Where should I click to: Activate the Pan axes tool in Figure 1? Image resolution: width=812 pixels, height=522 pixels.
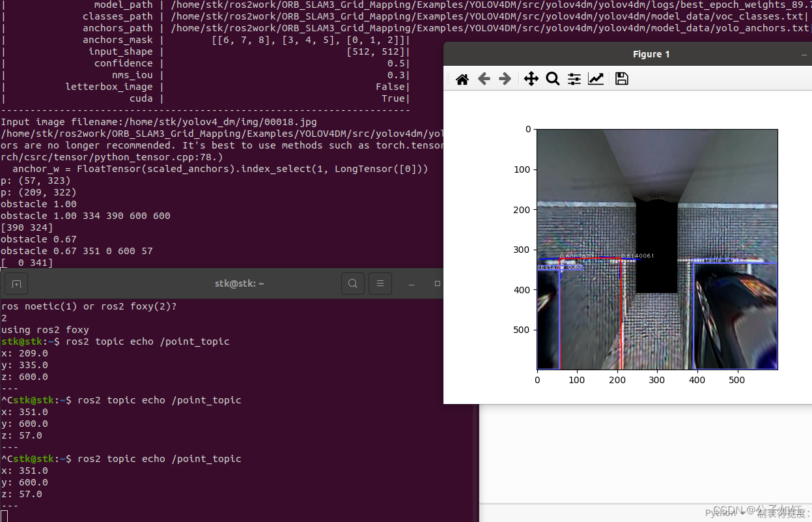pyautogui.click(x=531, y=79)
